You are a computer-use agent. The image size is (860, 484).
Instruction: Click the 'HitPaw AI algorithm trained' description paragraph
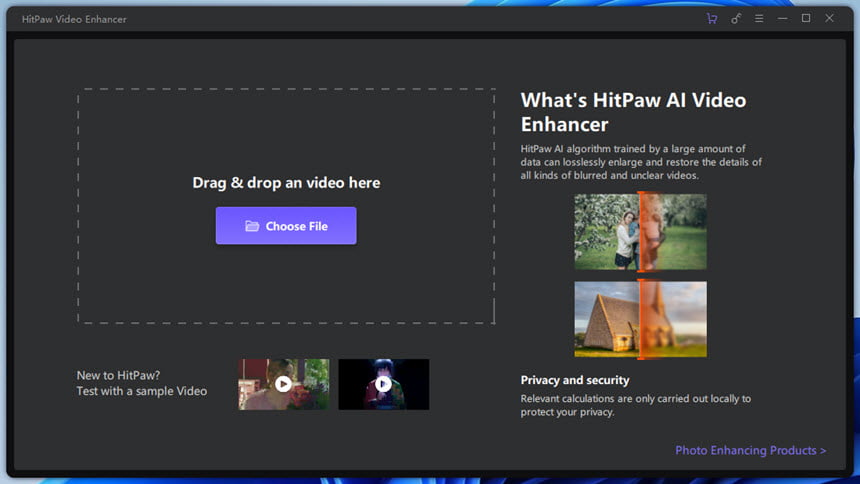(641, 162)
